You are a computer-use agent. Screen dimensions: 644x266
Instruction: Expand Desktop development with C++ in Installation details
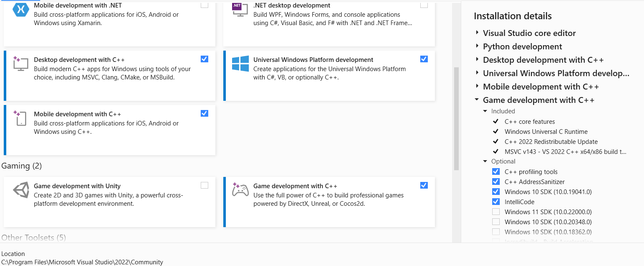click(477, 59)
